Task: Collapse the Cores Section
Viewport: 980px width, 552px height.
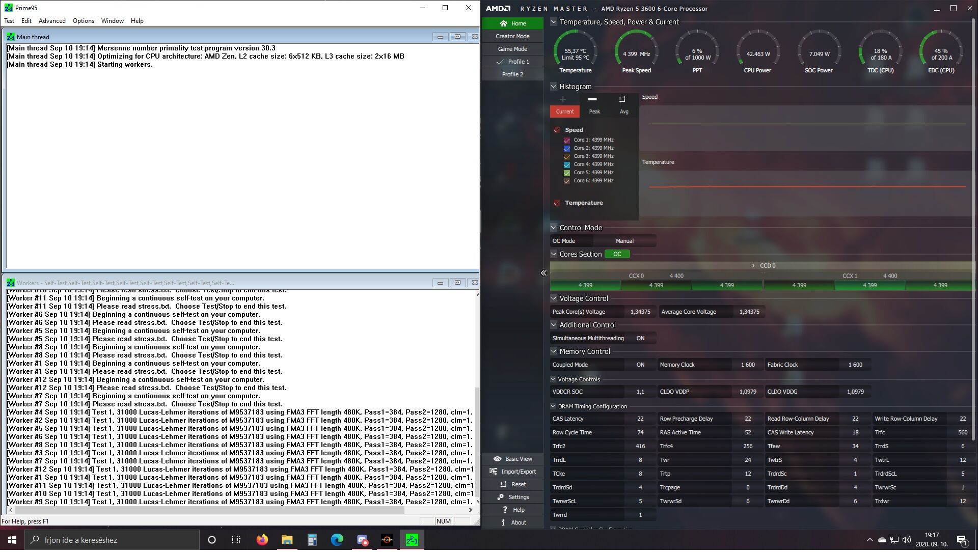Action: [x=555, y=255]
